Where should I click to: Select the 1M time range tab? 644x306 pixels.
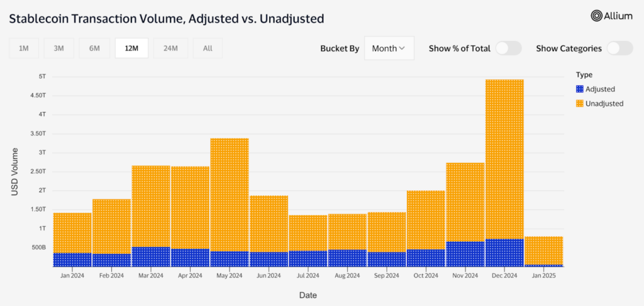pyautogui.click(x=24, y=48)
